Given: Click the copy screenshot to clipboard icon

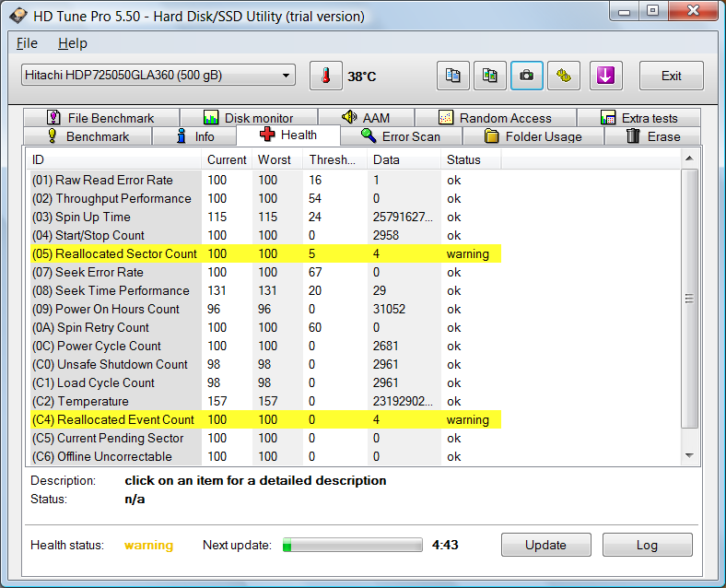Looking at the screenshot, I should click(490, 76).
